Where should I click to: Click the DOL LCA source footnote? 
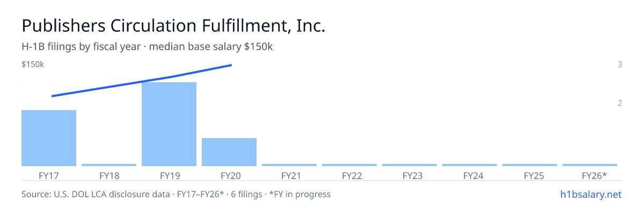pos(176,194)
